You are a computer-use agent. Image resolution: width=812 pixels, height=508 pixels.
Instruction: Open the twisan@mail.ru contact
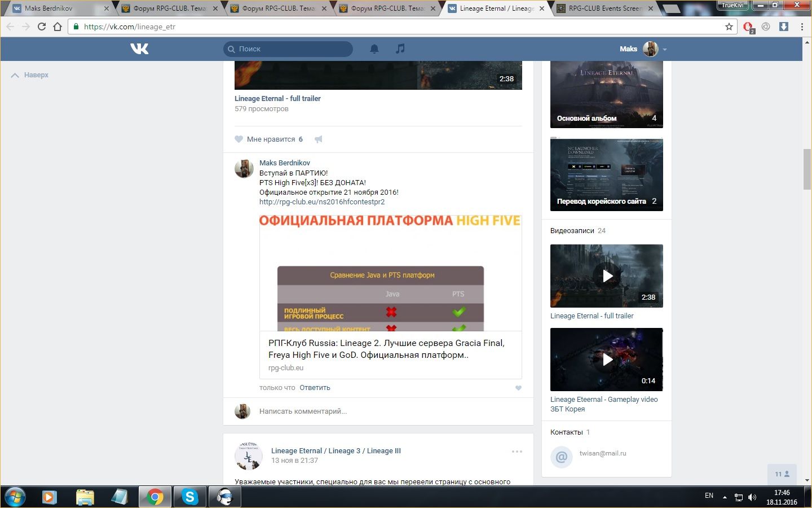point(603,453)
